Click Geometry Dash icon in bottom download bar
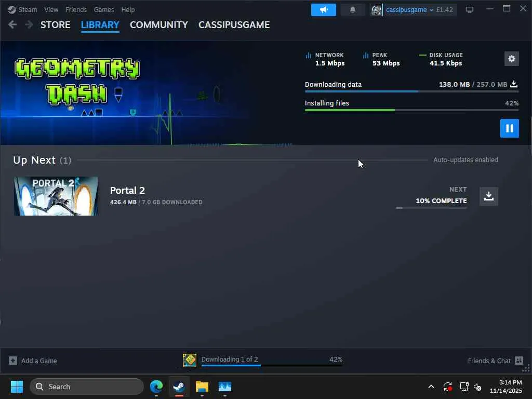This screenshot has width=532, height=399. coord(189,361)
